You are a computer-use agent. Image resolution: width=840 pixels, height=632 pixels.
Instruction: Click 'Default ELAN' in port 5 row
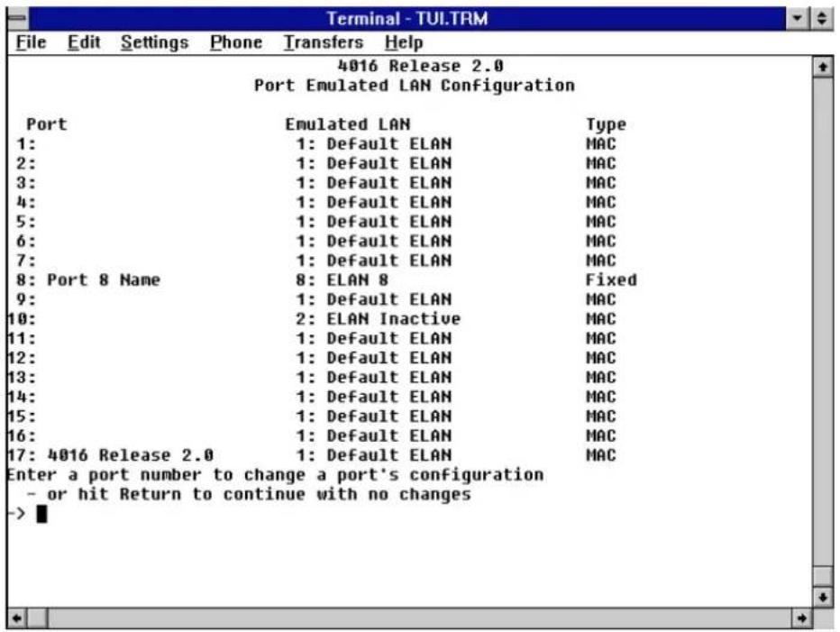(389, 222)
